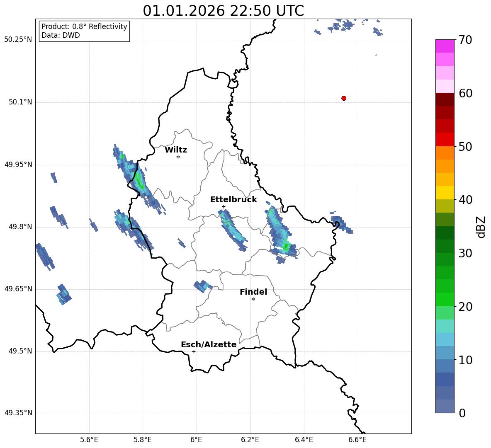Click the 49.65°N latitude label
The width and height of the screenshot is (491, 448).
tap(18, 288)
